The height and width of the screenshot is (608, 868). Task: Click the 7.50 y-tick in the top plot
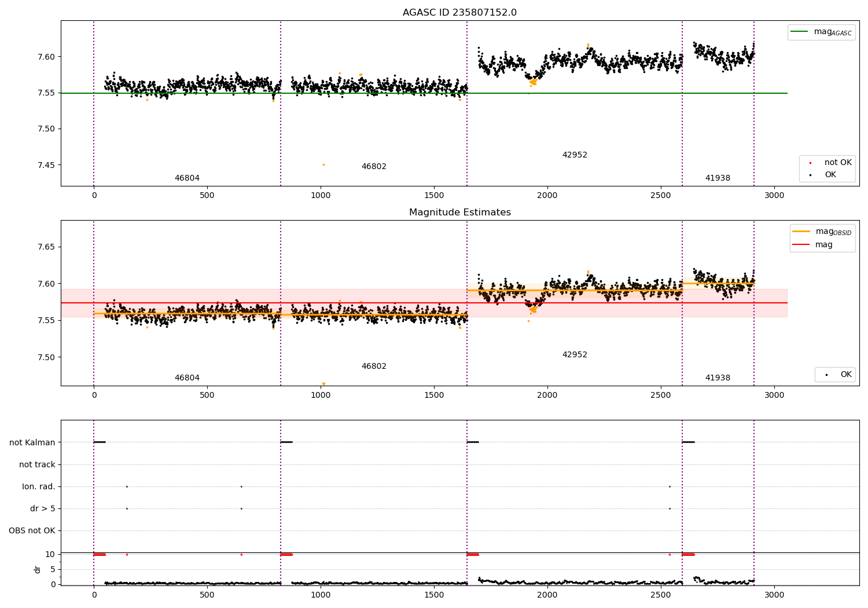click(45, 129)
